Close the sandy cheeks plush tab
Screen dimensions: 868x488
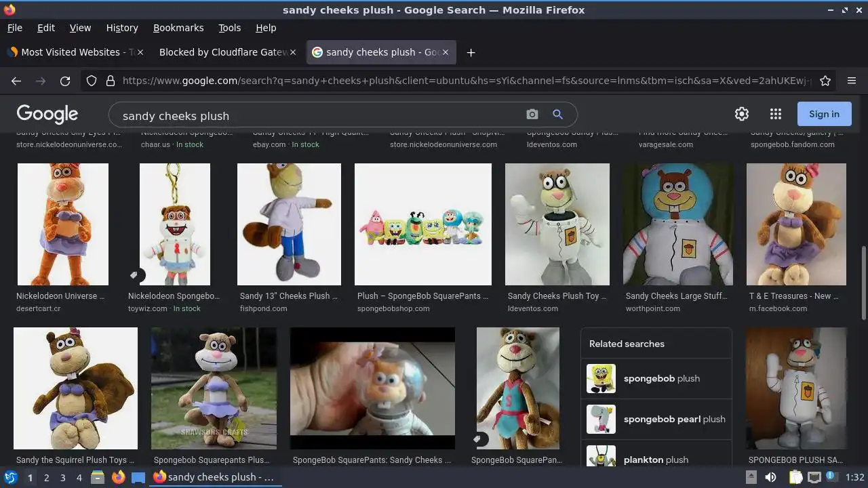pos(446,52)
